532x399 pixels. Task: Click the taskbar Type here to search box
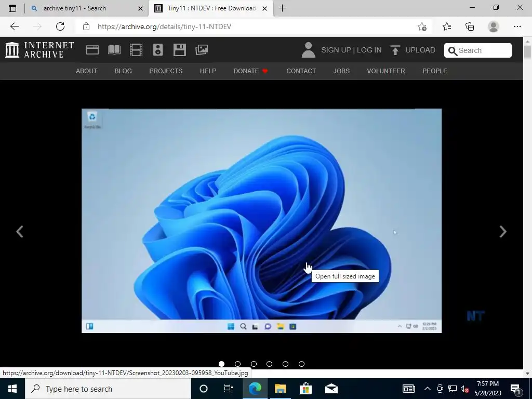tap(108, 389)
